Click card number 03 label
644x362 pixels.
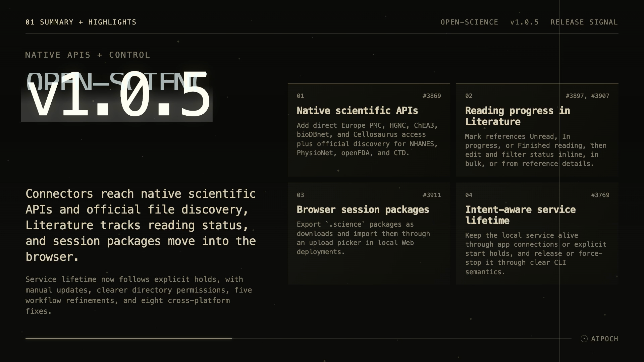(300, 195)
